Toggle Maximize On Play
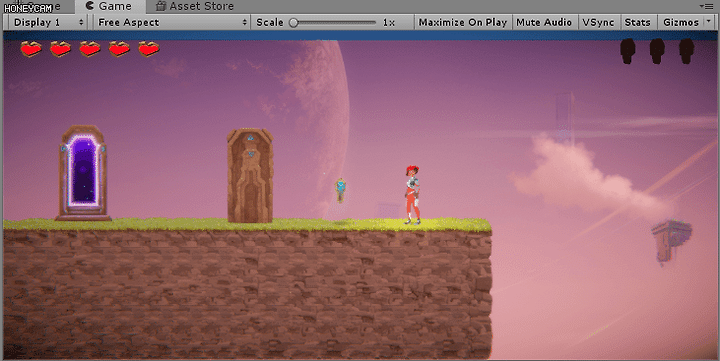This screenshot has height=361, width=720. tap(462, 23)
